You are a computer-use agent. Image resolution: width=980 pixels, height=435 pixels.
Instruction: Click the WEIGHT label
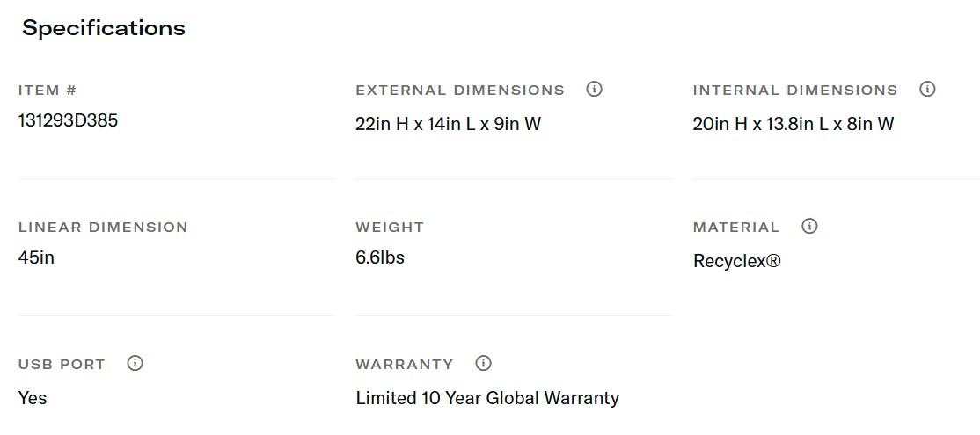pos(390,228)
